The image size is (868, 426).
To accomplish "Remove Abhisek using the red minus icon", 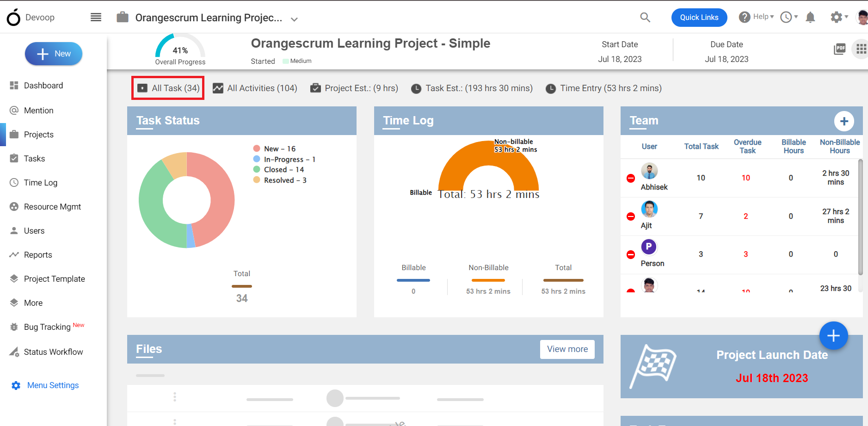I will [631, 178].
